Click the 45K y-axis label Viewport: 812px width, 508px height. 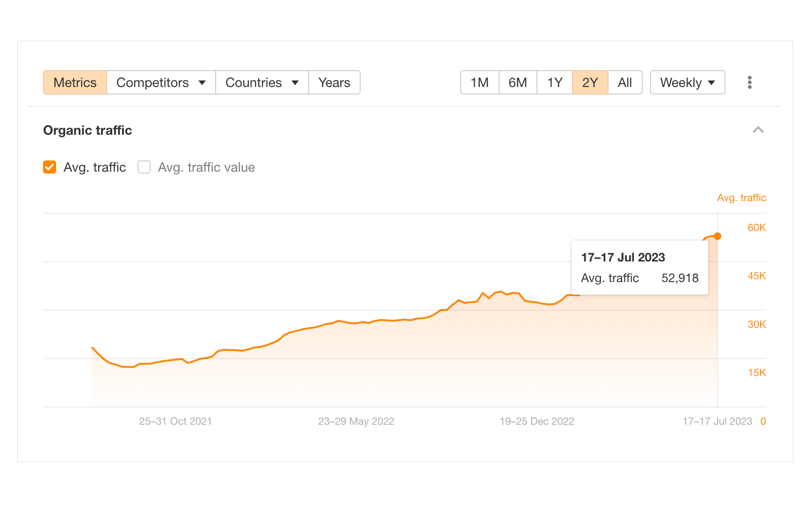click(756, 276)
